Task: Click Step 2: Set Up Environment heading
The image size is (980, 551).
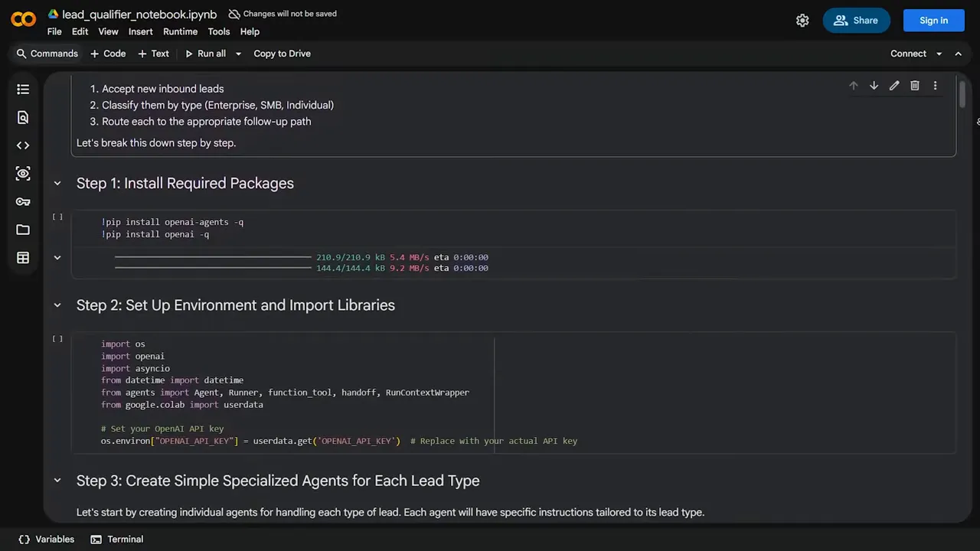Action: coord(236,305)
